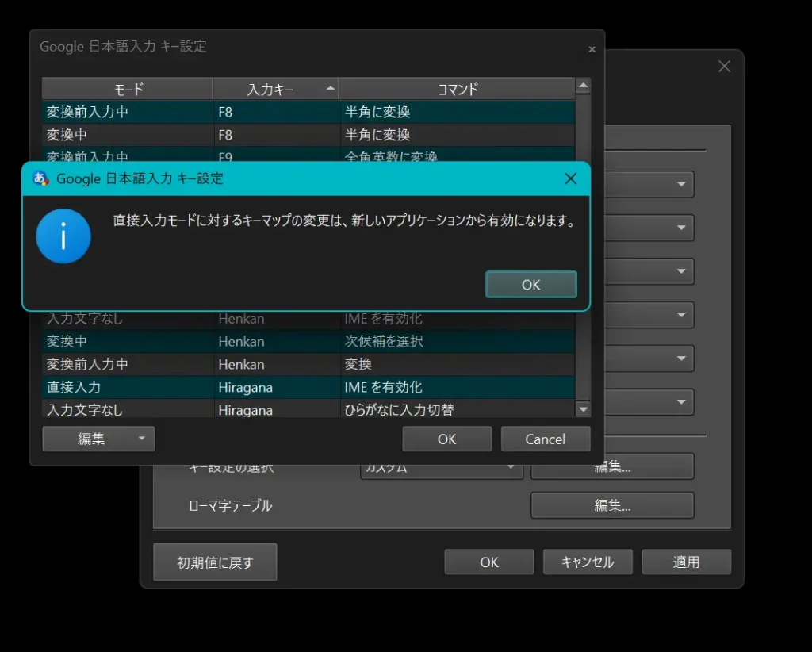Open the sixth dropdown in the background window

(650, 401)
